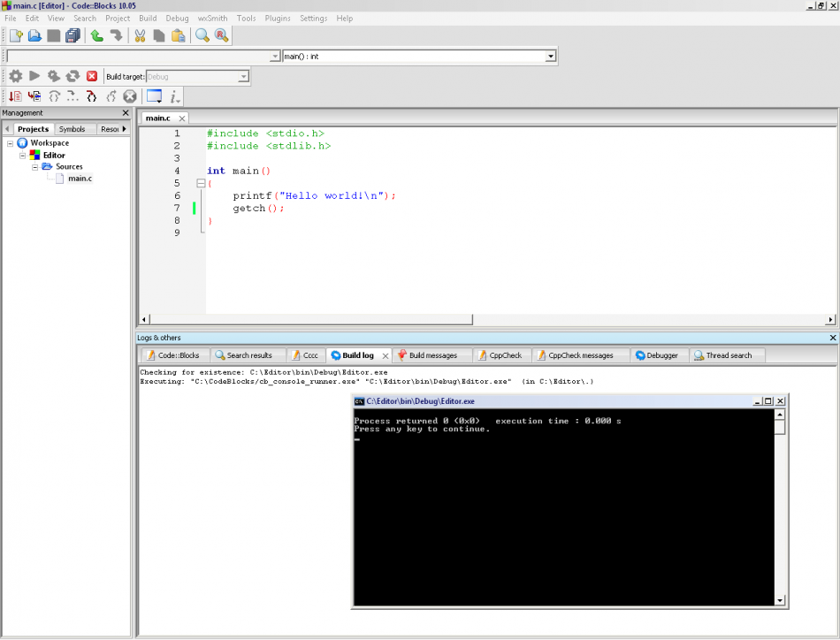Viewport: 840px width, 640px height.
Task: Open the CppCheck messages tab
Action: tap(580, 355)
